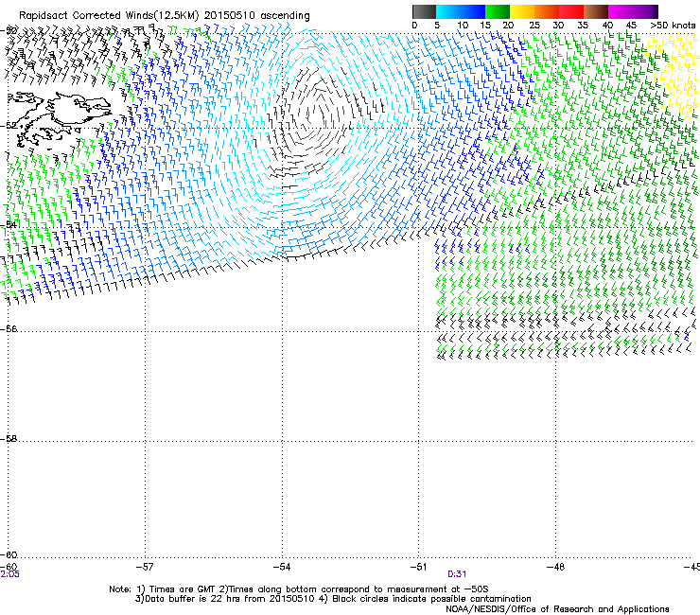Click 'Black circles indicate possible contamination' note
Viewport: 700px width, 615px height.
pos(431,599)
